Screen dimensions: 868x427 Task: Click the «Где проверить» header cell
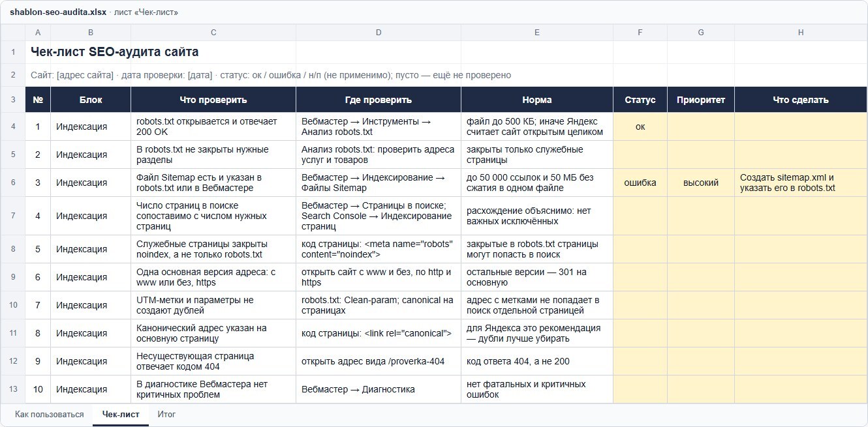point(379,100)
